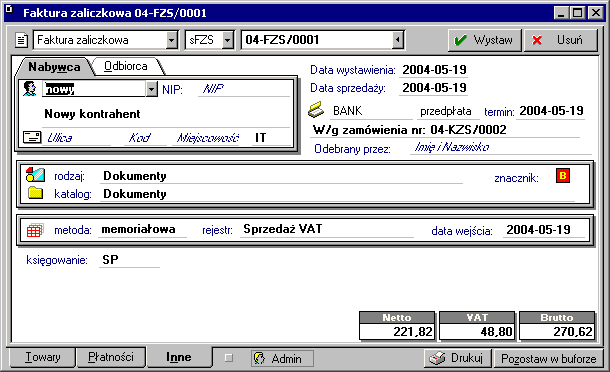Click the BANK payment method field
Image resolution: width=610 pixels, height=372 pixels.
tap(371, 111)
